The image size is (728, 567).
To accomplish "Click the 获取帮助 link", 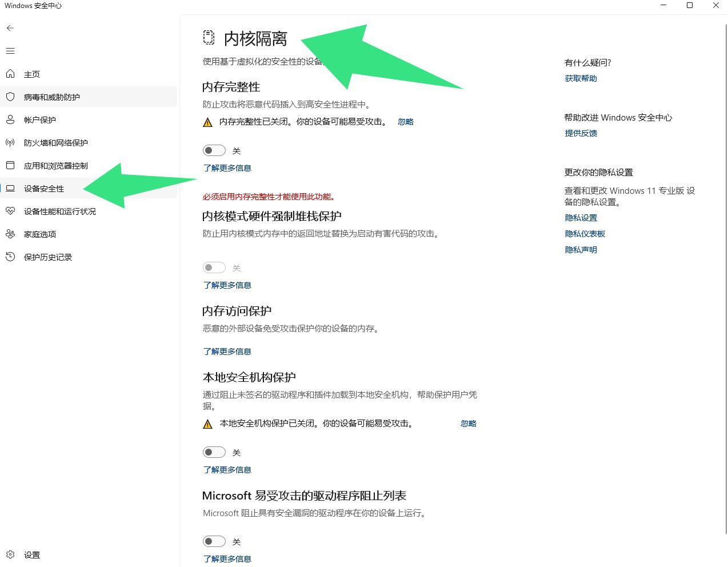I will point(581,78).
